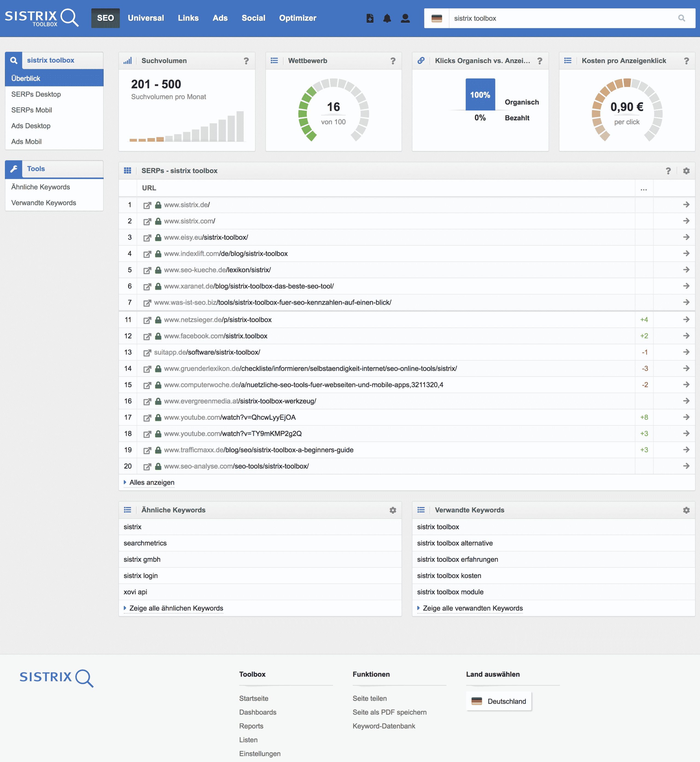700x762 pixels.
Task: Click the wrench icon beside Tools
Action: click(x=14, y=169)
